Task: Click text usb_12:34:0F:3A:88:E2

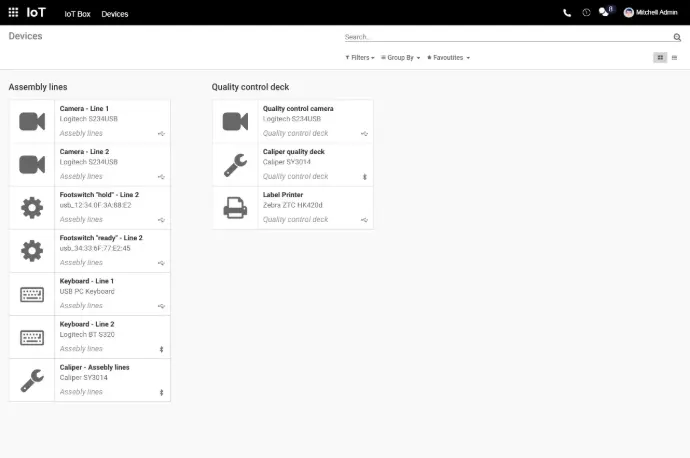Action: click(x=95, y=205)
